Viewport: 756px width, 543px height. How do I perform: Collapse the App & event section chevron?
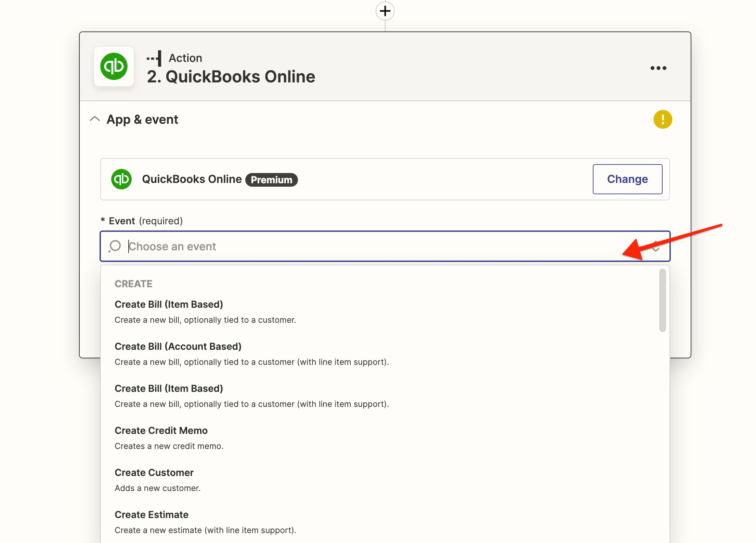click(x=95, y=119)
